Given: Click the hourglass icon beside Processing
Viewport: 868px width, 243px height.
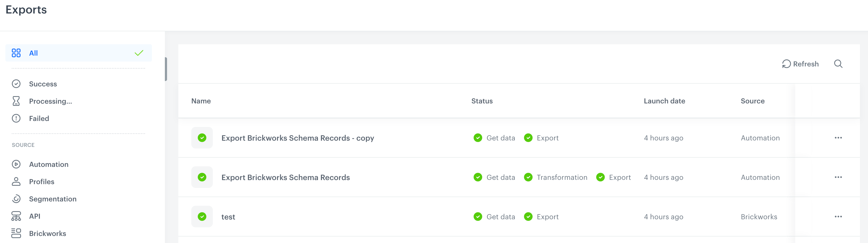Looking at the screenshot, I should 16,101.
